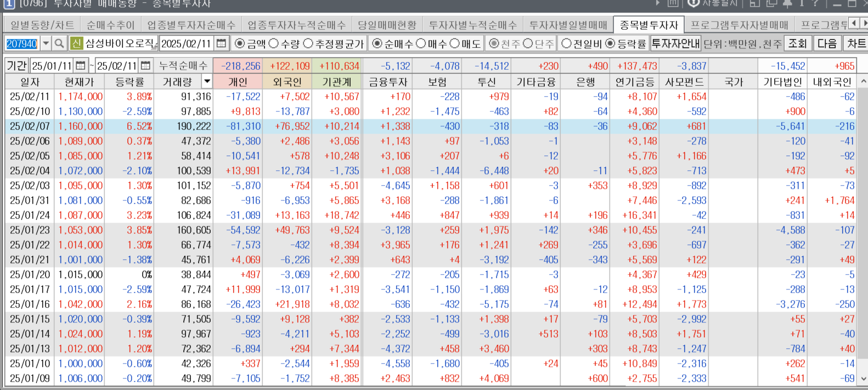Switch to the 일별동향/차트 tab

pos(42,25)
